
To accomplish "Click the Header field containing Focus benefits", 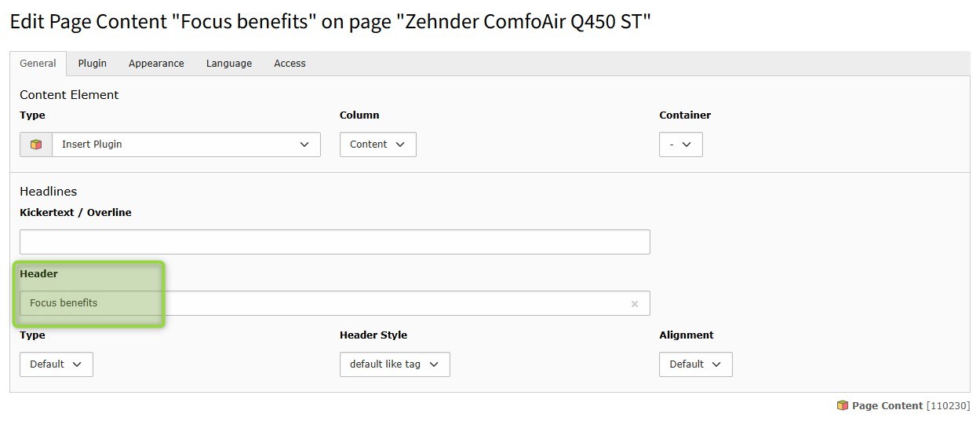I will coord(334,303).
